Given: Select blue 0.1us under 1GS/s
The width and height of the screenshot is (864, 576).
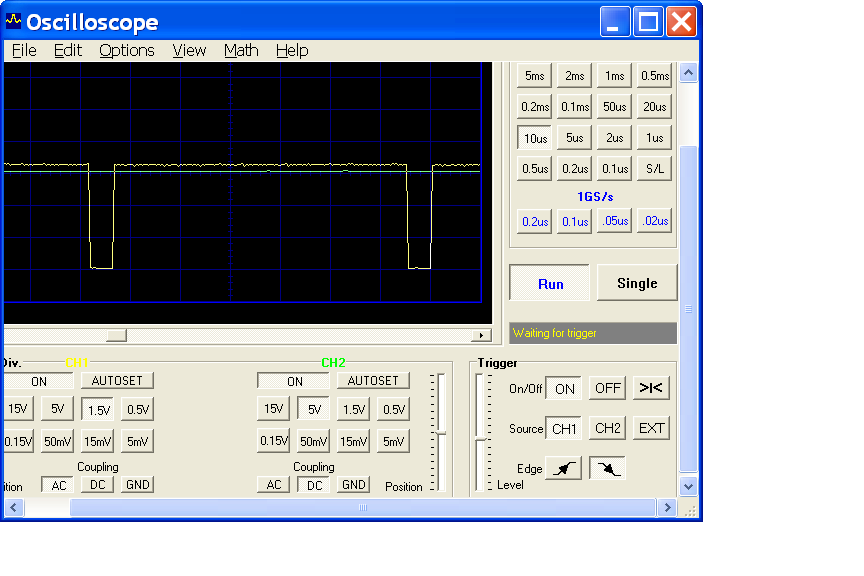Looking at the screenshot, I should click(x=574, y=222).
